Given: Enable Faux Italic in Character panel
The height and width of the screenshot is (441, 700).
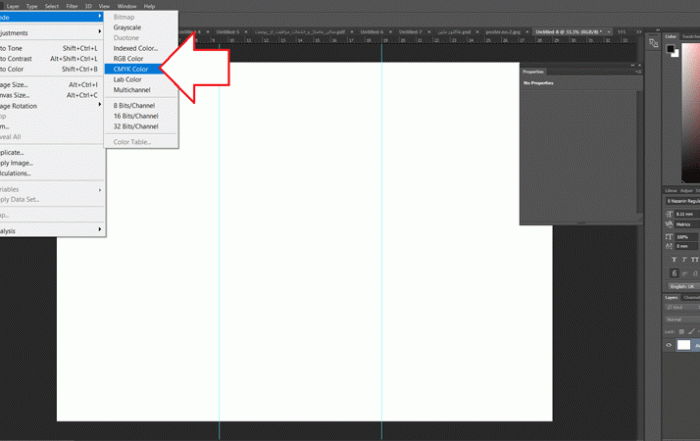Looking at the screenshot, I should click(684, 260).
